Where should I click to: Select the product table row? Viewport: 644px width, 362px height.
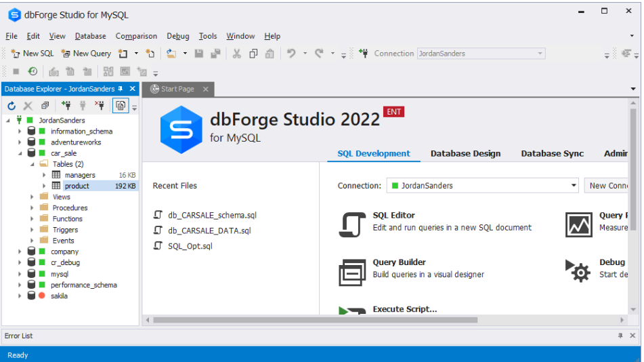pyautogui.click(x=100, y=186)
